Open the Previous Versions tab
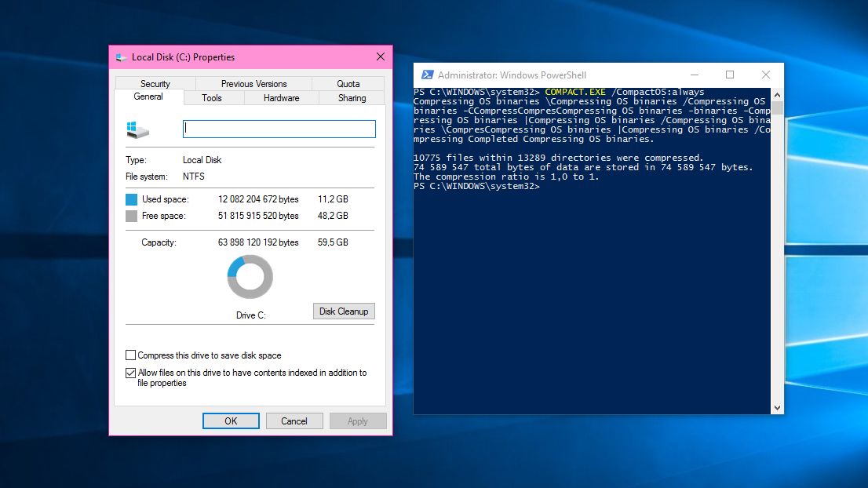The width and height of the screenshot is (868, 488). coord(253,83)
